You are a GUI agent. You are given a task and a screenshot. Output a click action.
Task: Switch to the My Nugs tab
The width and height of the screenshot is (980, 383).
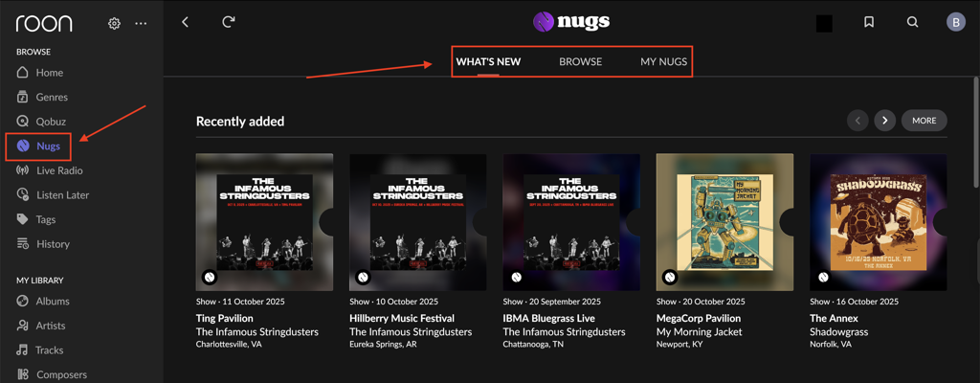coord(663,61)
